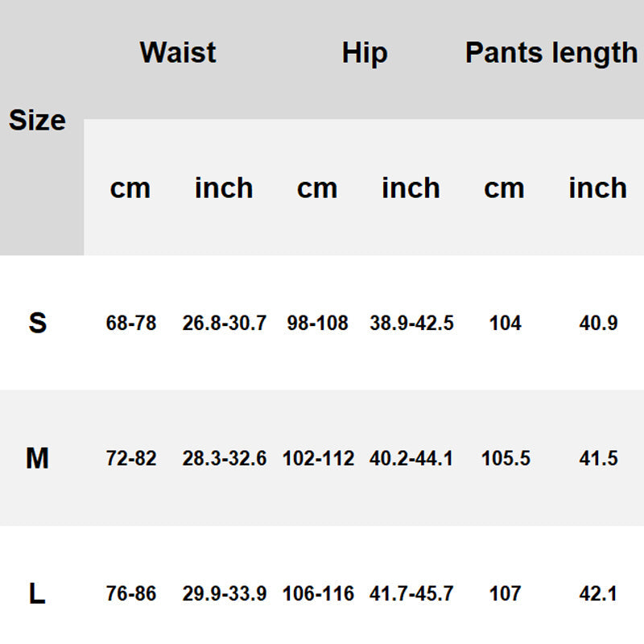The image size is (644, 644).
Task: Click the Hip column header
Action: (365, 53)
